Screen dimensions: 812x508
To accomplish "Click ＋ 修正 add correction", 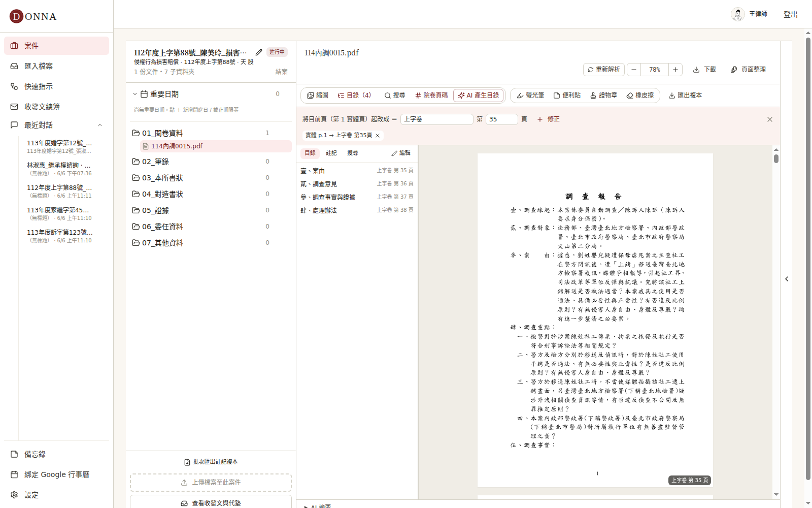I will point(548,119).
